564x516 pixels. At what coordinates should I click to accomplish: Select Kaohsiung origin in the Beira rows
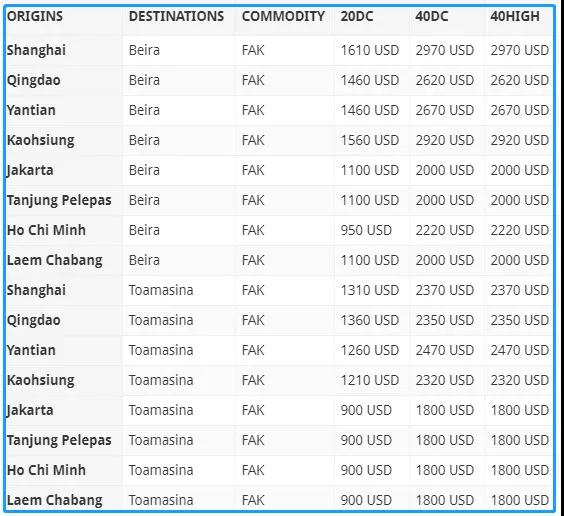click(40, 140)
